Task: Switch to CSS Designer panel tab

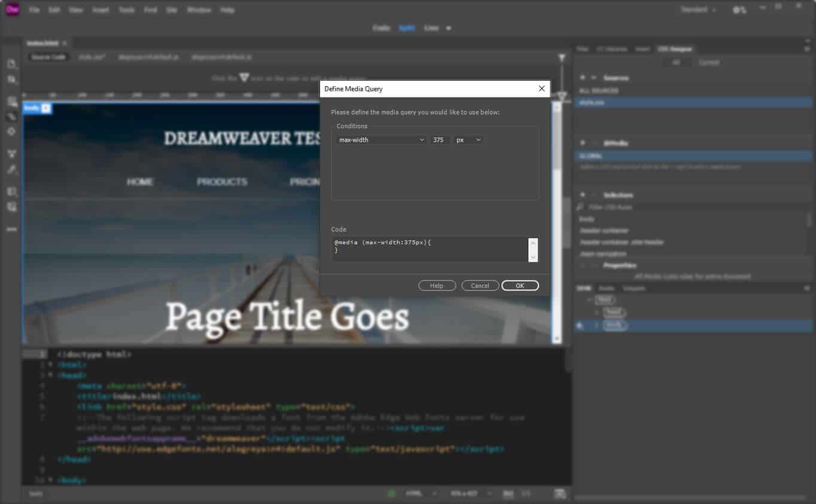Action: (674, 49)
